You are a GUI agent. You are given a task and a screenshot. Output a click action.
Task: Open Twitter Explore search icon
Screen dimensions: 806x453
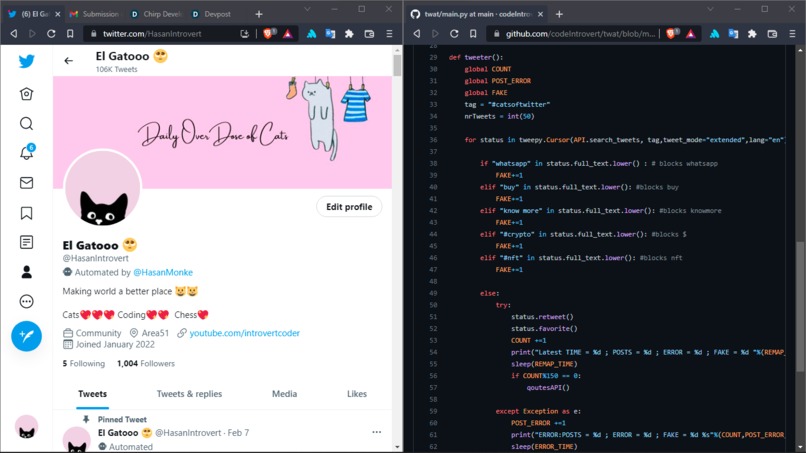[x=27, y=123]
